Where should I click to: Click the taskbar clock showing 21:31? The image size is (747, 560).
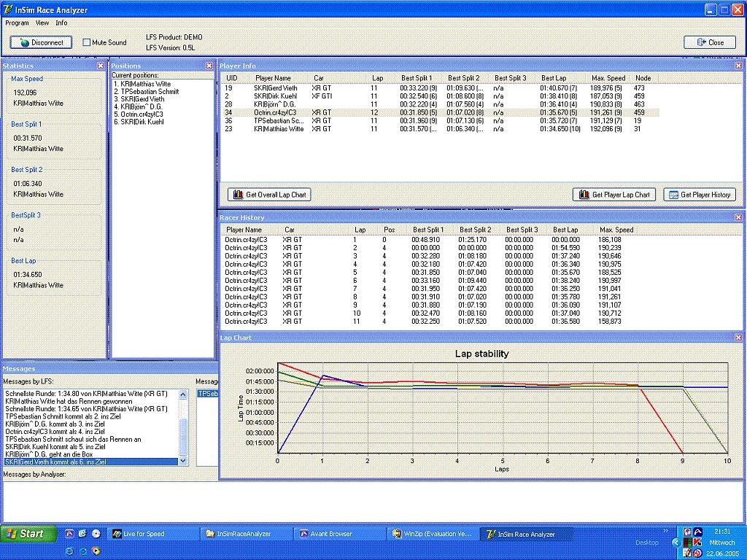pos(722,532)
